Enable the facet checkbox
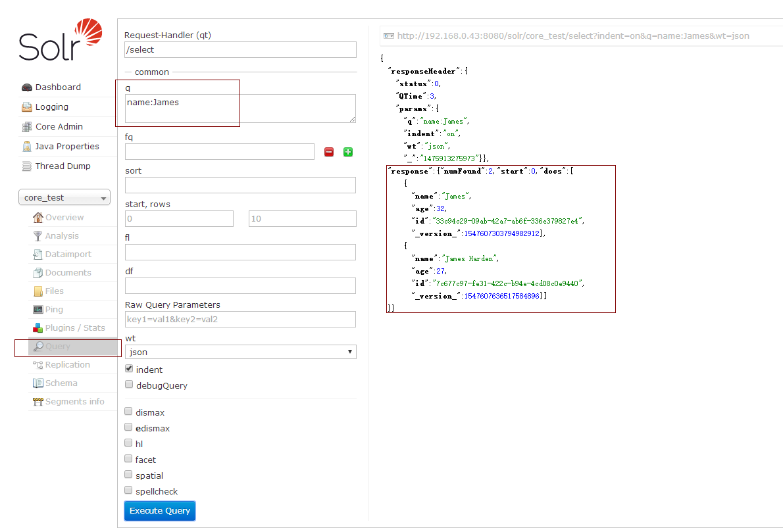The image size is (783, 532). tap(128, 458)
